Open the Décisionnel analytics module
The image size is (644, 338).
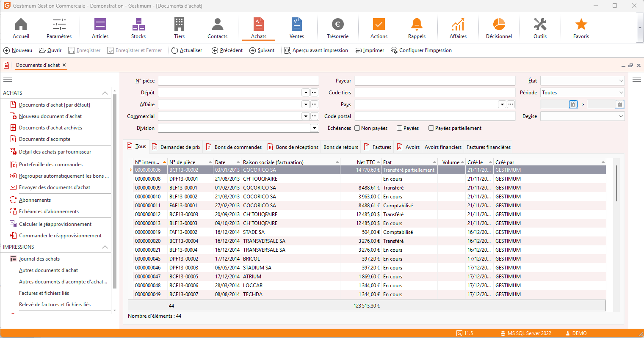click(499, 28)
